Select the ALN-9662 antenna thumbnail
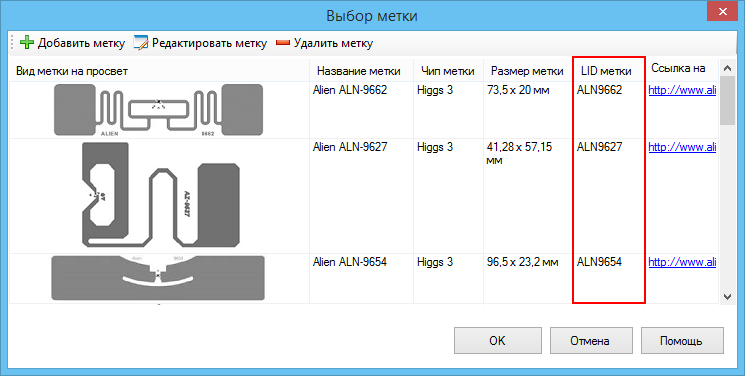The image size is (745, 376). point(158,110)
